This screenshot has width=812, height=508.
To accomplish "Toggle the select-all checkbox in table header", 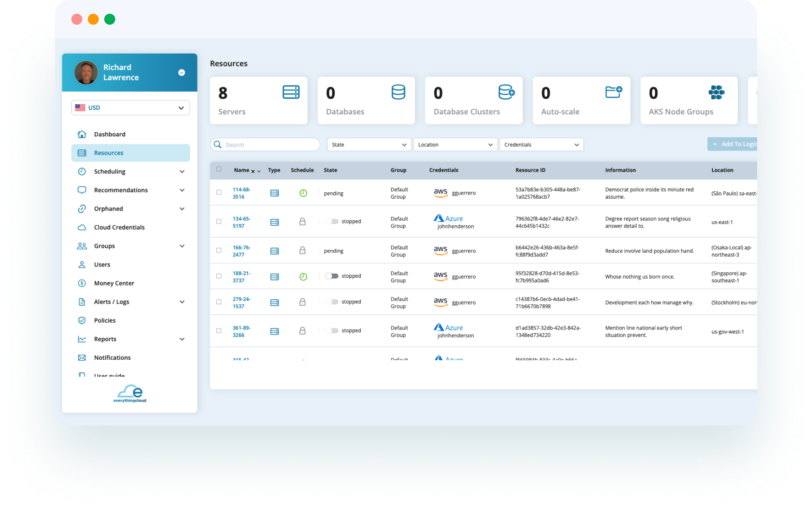I will pyautogui.click(x=219, y=169).
